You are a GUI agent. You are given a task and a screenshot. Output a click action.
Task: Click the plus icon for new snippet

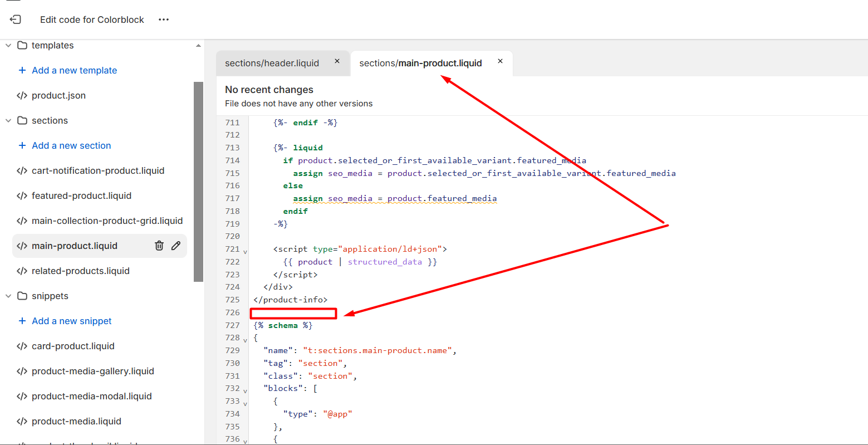[x=22, y=321]
